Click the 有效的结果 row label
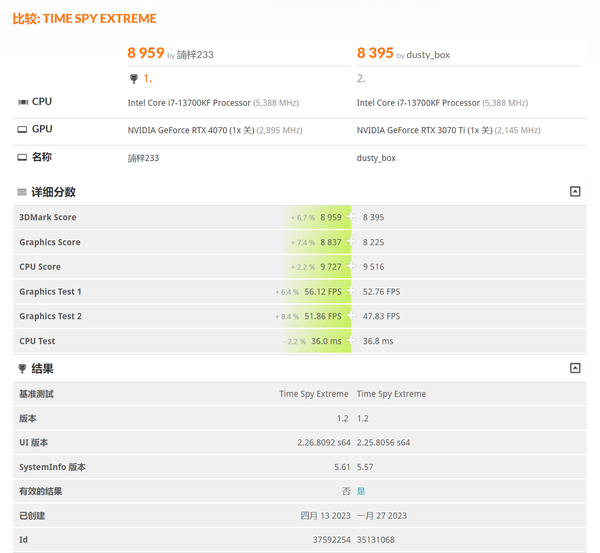Image resolution: width=600 pixels, height=553 pixels. tap(41, 491)
